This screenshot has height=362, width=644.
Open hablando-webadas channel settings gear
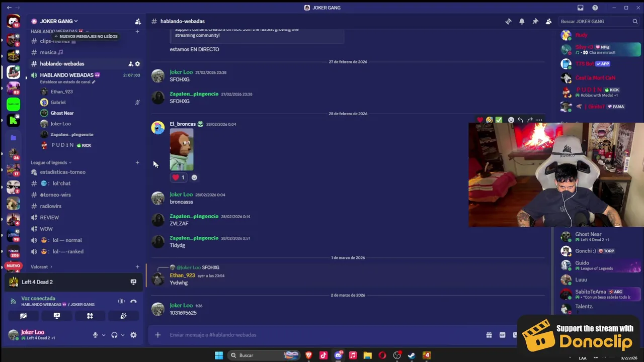(137, 64)
